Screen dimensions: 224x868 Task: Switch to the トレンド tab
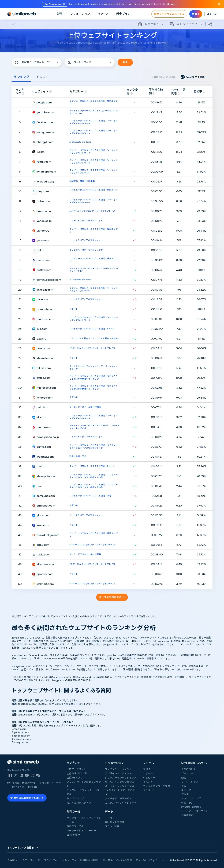[x=43, y=77]
